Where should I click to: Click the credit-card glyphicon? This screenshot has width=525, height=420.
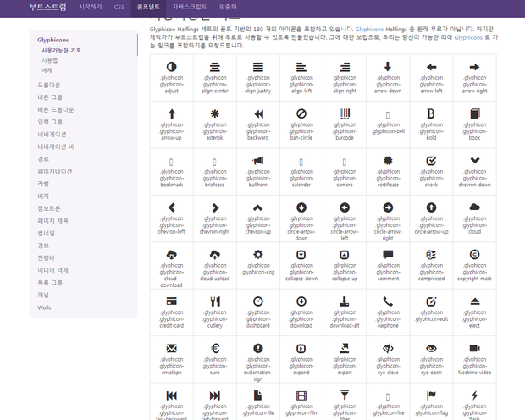click(171, 301)
